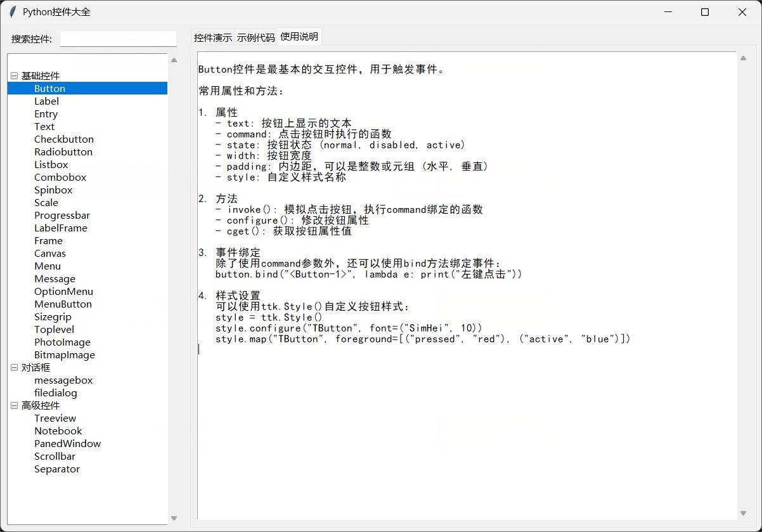Click the content panel scrollbar up arrow
This screenshot has width=762, height=532.
743,58
